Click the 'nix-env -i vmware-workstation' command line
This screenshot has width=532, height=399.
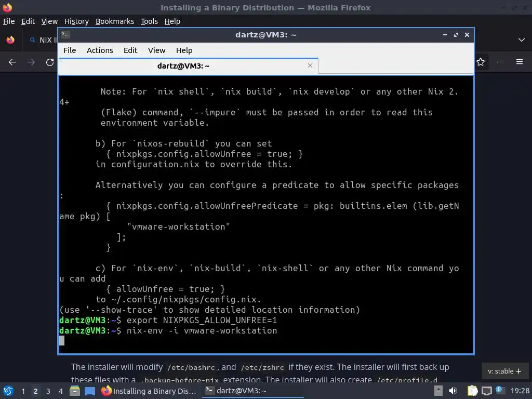coord(202,330)
